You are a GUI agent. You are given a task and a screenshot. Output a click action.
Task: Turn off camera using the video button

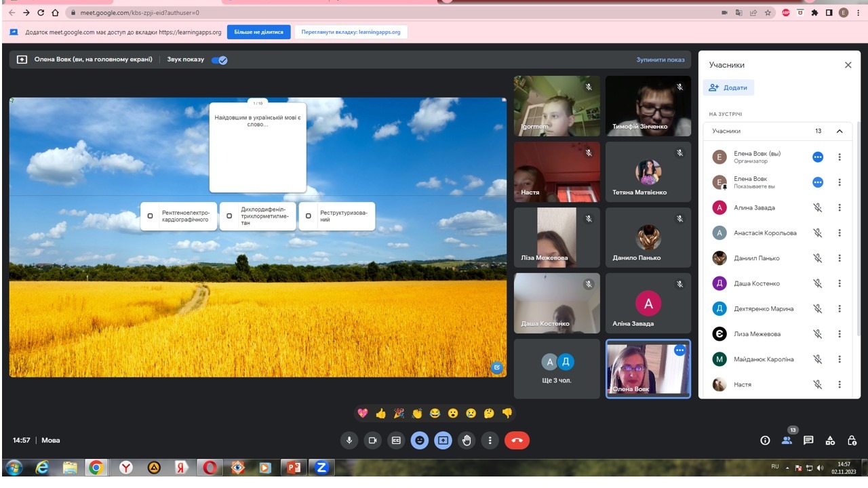tap(372, 441)
